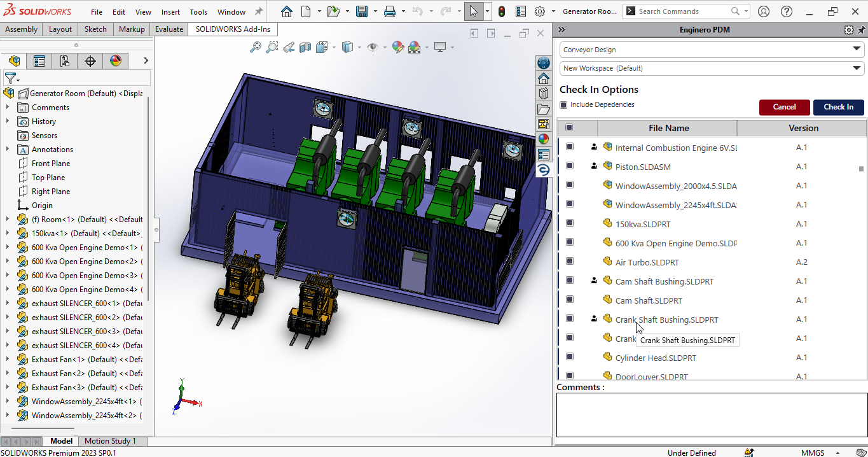The height and width of the screenshot is (457, 868).
Task: Open SOLIDWORKS Resources task pane tab
Action: [544, 78]
